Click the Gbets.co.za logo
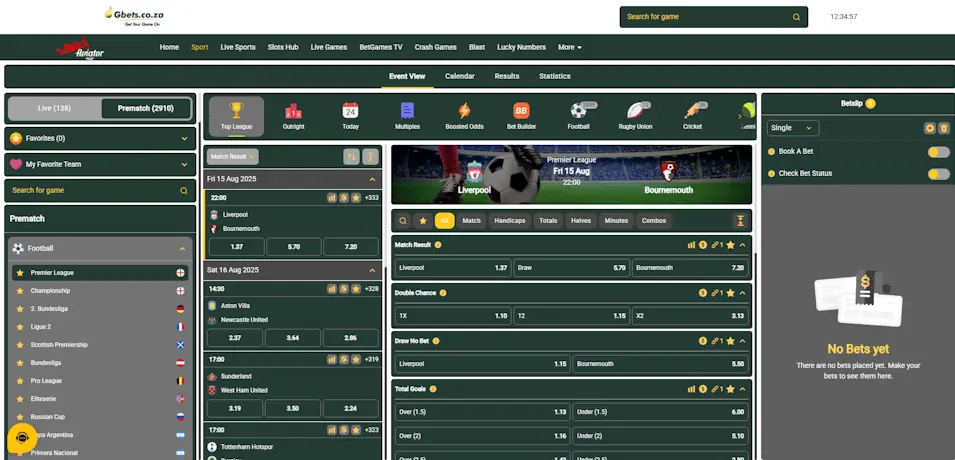The height and width of the screenshot is (460, 955). tap(134, 16)
